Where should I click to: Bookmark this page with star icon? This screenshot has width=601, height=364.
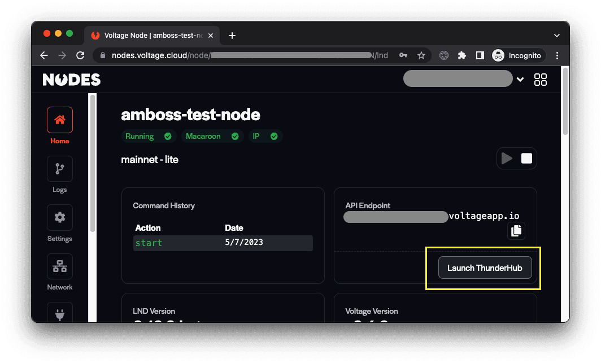(421, 55)
